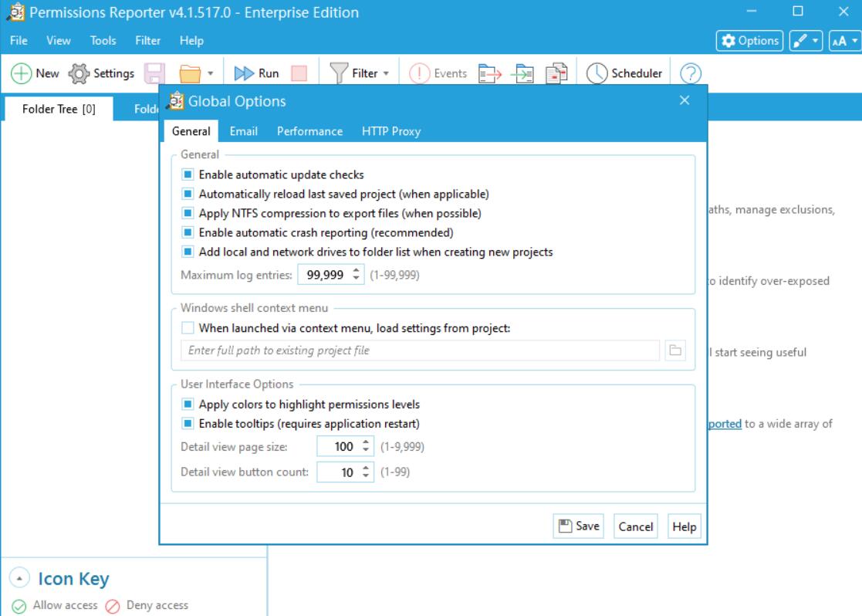Click the Detail view page size value
The image size is (862, 616).
343,446
